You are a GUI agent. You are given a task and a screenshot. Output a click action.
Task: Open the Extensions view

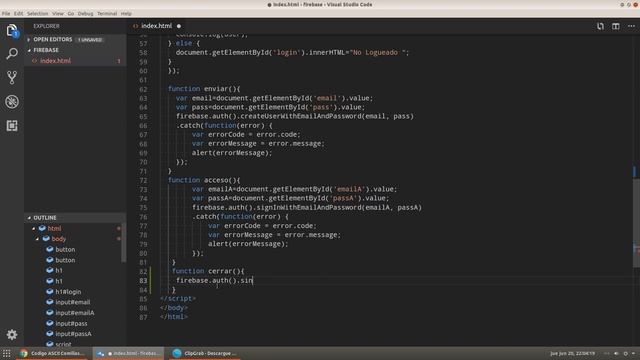coord(12,126)
